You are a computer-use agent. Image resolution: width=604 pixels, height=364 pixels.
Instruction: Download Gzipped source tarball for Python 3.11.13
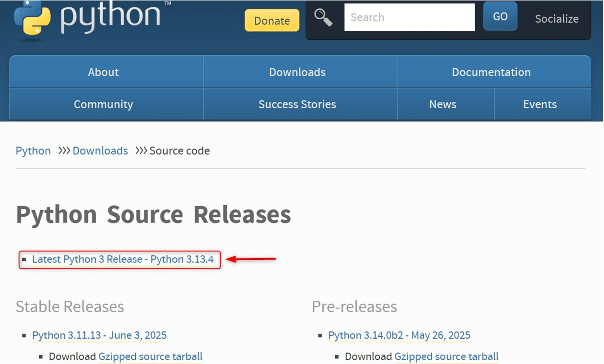(151, 357)
